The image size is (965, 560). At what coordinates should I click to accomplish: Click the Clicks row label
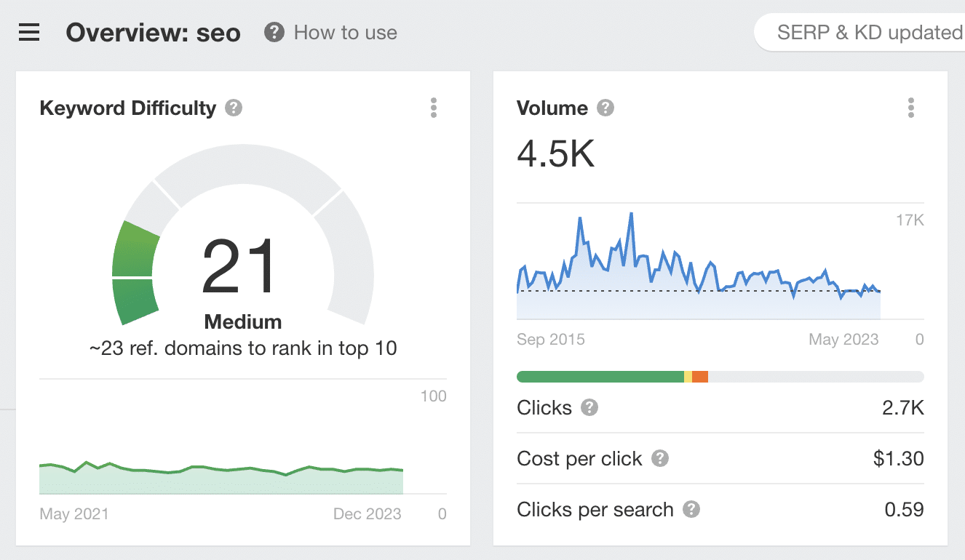[544, 408]
